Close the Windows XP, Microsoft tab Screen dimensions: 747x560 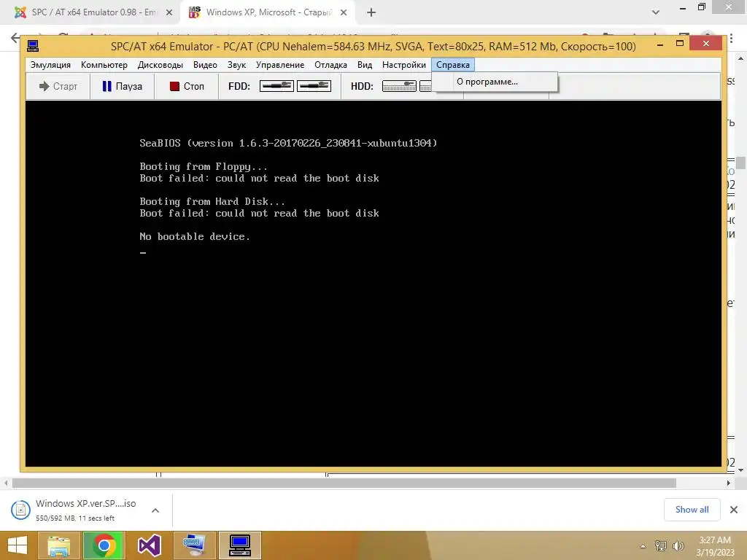[344, 13]
